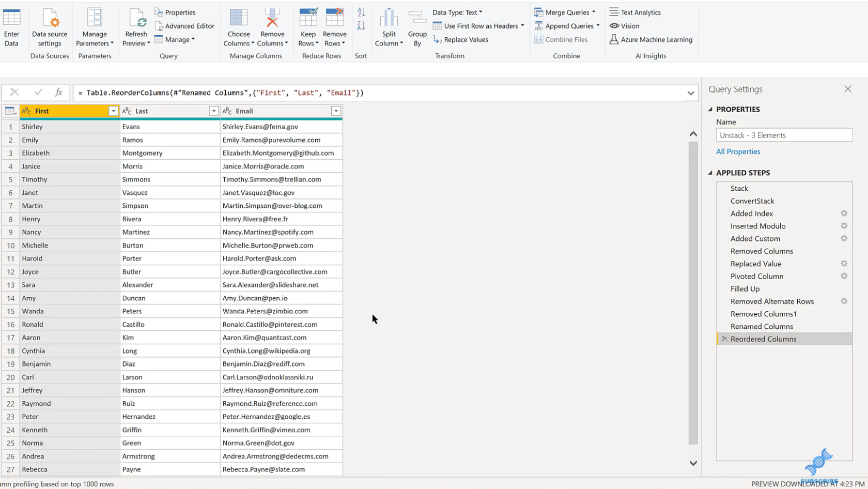Select the First column header

tap(70, 111)
